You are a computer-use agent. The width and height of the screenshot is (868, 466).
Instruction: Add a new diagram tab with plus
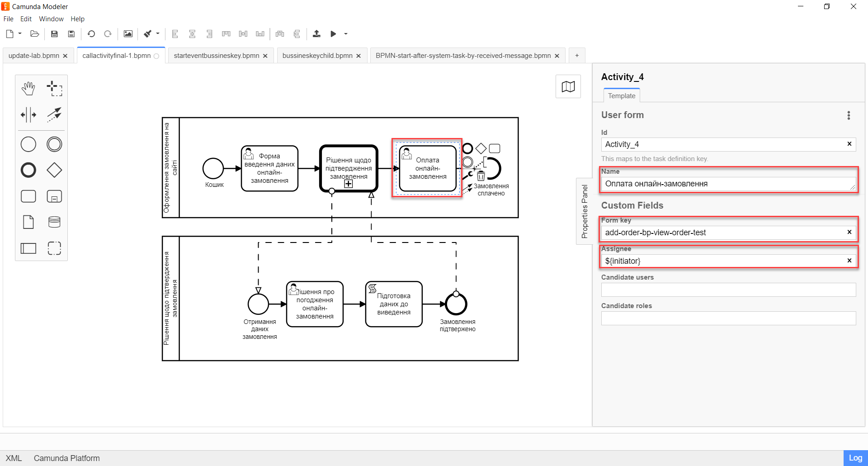click(577, 56)
